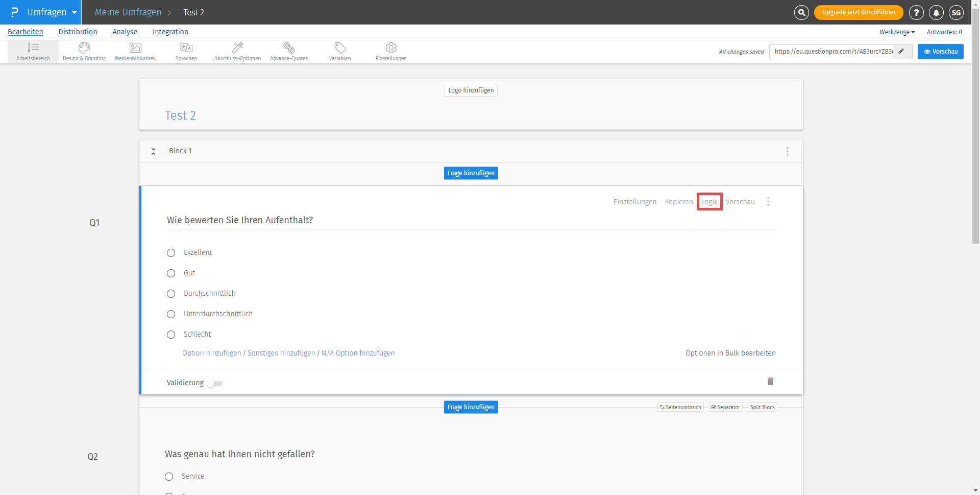Click Upgrade jetzt durchführen button
Screen dimensions: 980x495
tap(859, 12)
